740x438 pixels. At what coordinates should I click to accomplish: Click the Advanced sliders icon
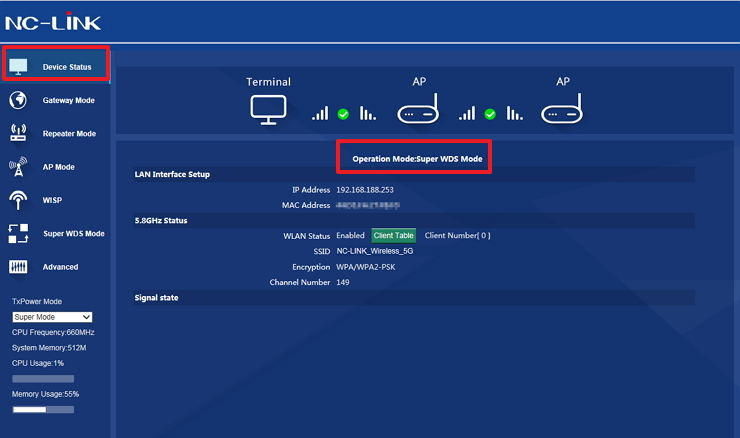pos(18,267)
